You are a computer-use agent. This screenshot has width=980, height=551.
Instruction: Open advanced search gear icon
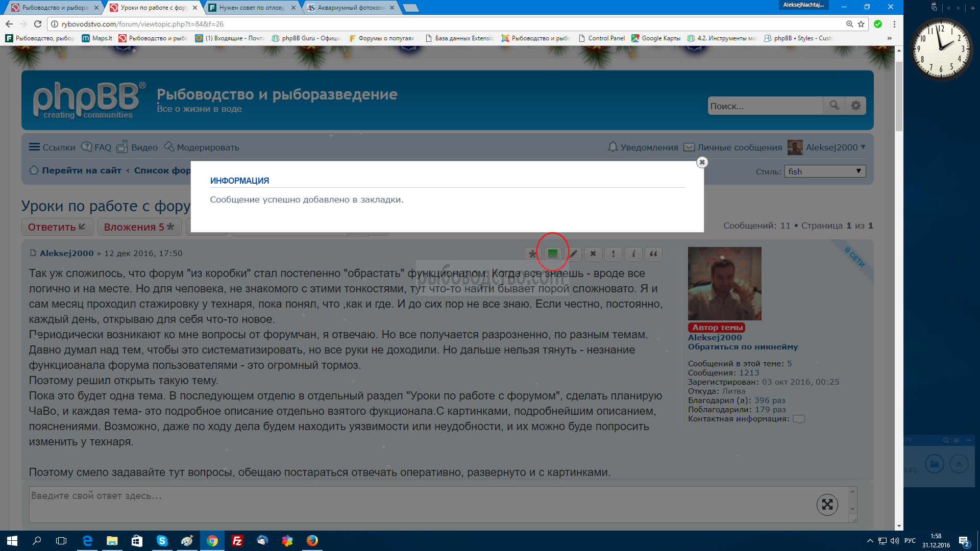click(x=855, y=106)
